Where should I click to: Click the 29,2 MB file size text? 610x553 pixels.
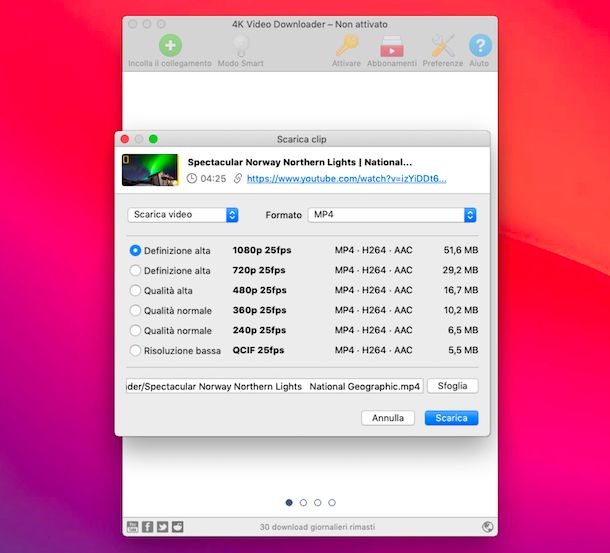tap(460, 270)
